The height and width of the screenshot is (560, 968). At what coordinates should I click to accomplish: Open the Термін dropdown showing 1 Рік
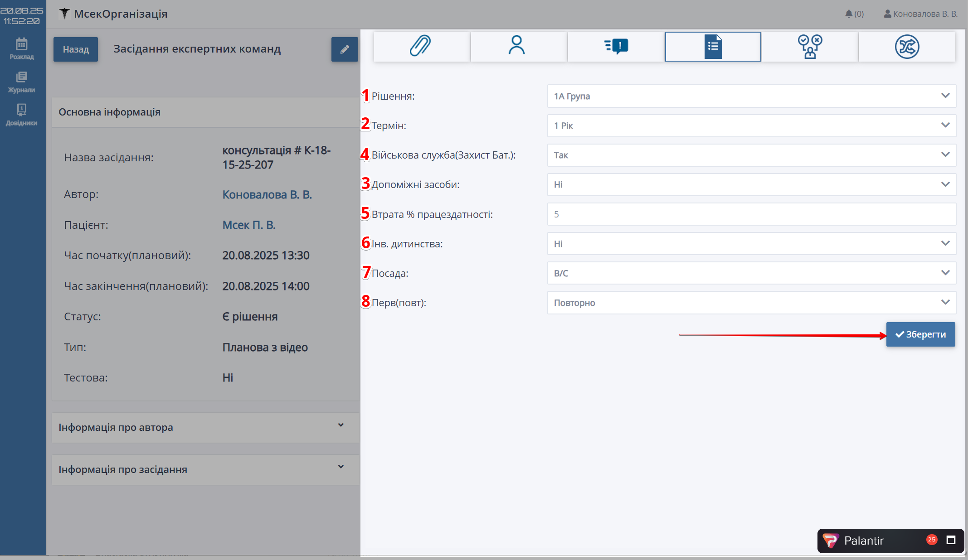tap(751, 126)
